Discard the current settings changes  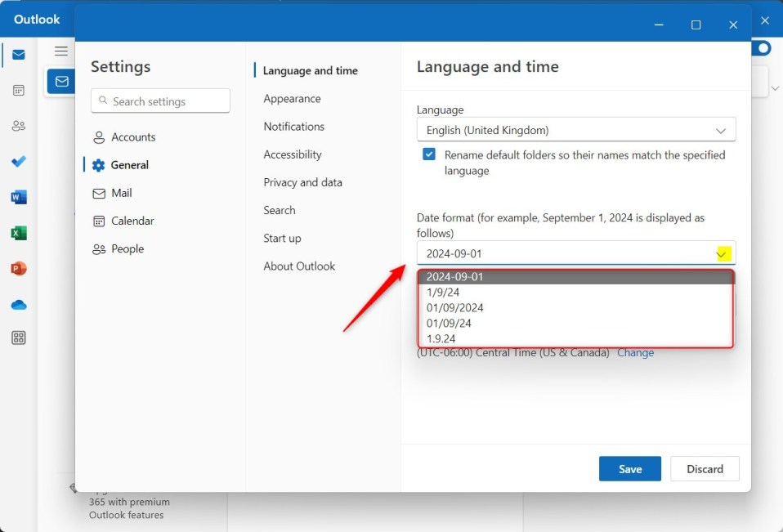tap(705, 468)
